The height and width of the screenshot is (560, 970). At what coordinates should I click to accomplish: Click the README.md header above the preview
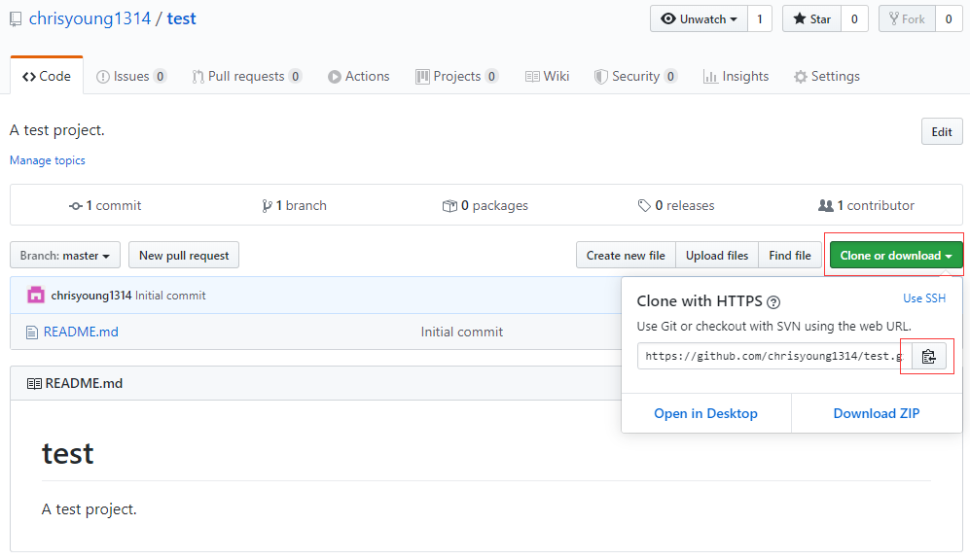pos(84,383)
